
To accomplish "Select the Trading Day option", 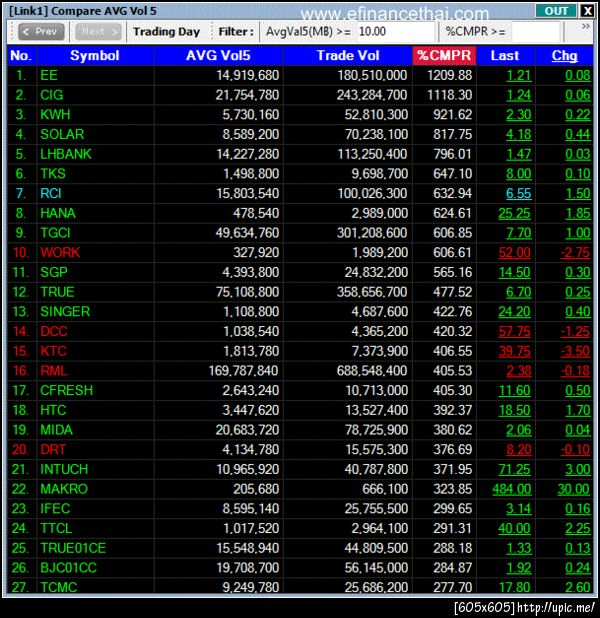I will coord(166,32).
